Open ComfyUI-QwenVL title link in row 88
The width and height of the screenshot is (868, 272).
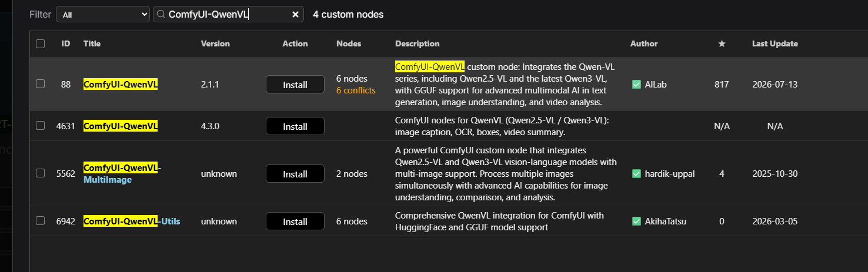pyautogui.click(x=121, y=85)
